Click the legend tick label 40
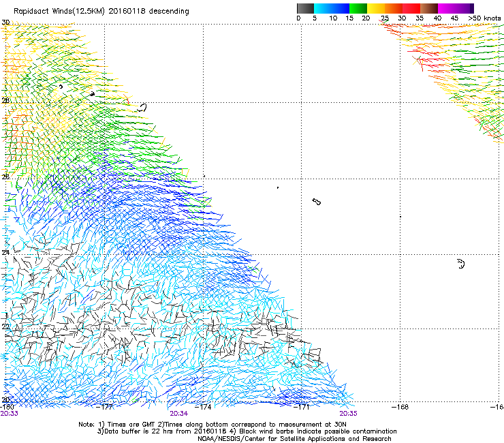Viewport: 504px width, 443px height. 437,18
